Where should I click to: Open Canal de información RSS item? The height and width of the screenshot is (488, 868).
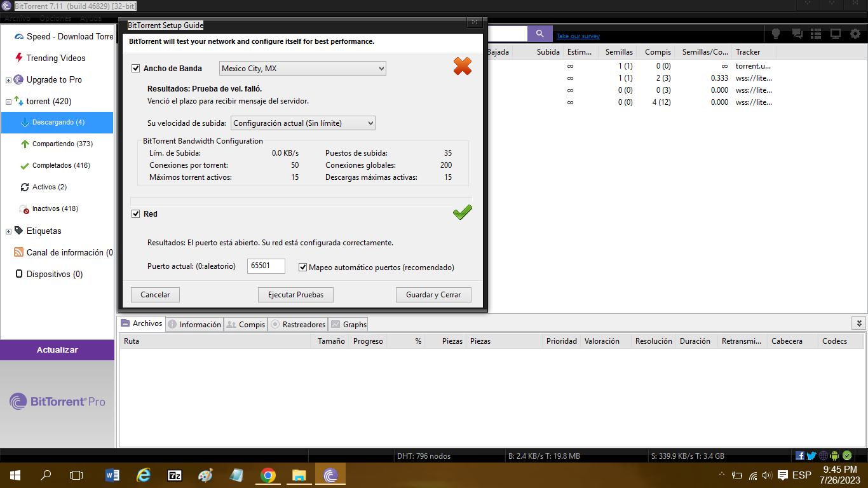click(x=64, y=252)
